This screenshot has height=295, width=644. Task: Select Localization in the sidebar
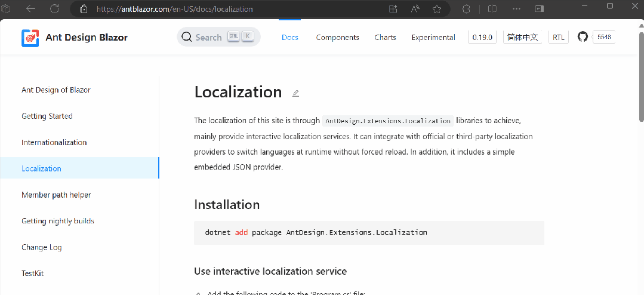[79, 168]
